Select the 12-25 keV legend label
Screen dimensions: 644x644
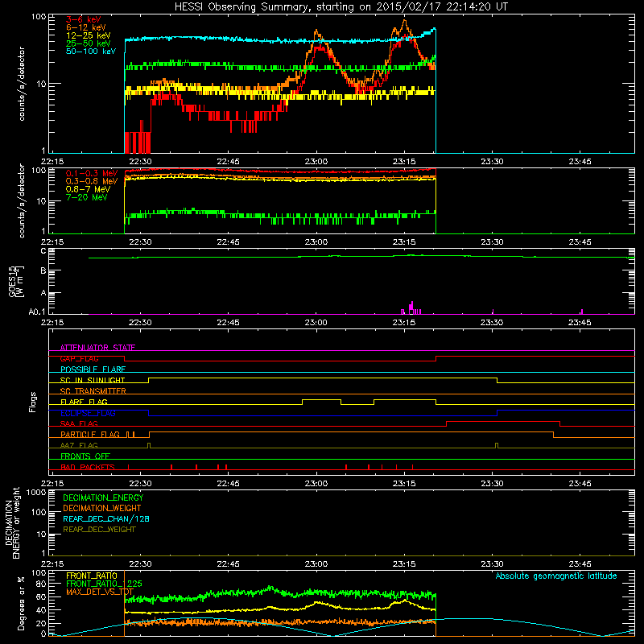click(x=89, y=35)
